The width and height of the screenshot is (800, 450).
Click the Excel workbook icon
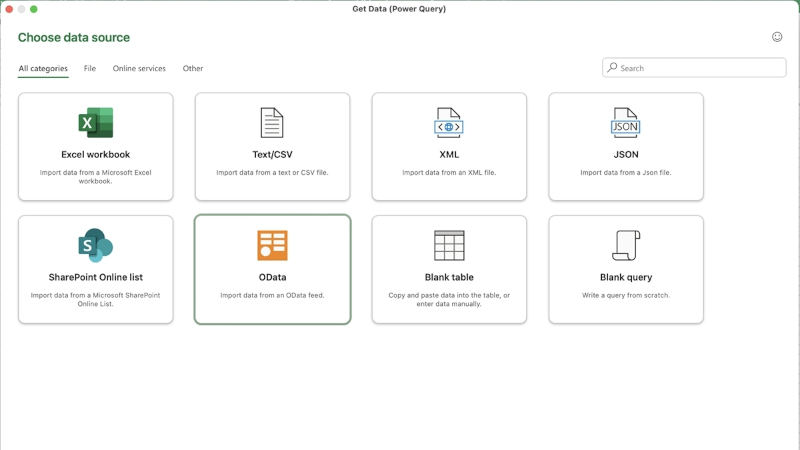(95, 122)
